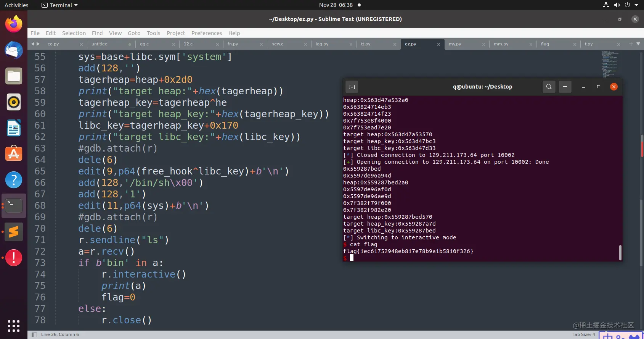Open the Help menu
644x339 pixels.
(x=234, y=33)
